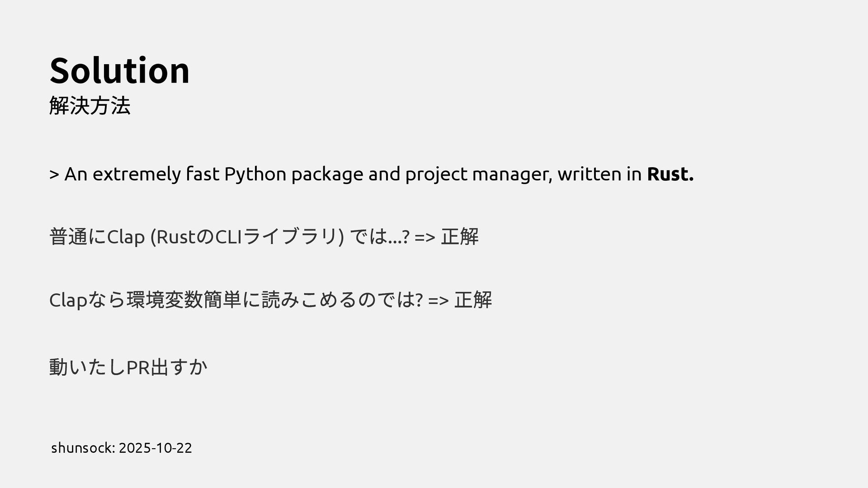Click the word "package" in the quote
Screen dimensions: 868x488
327,174
